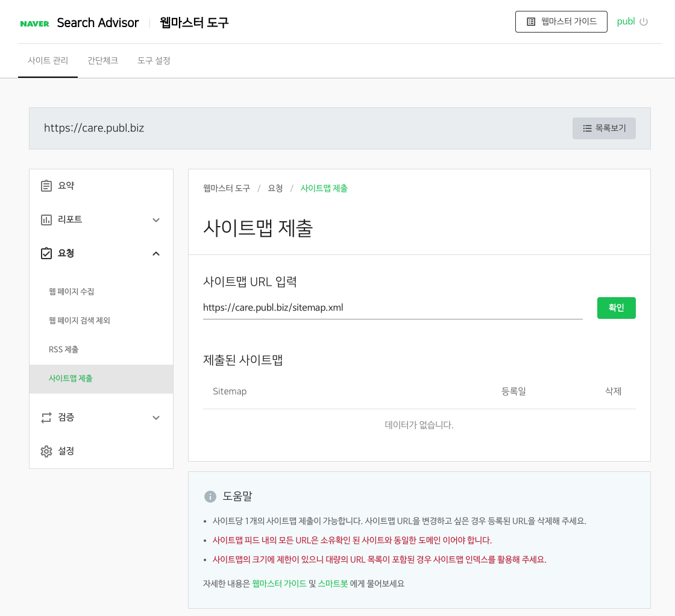Click the NAVER logo

click(x=34, y=23)
